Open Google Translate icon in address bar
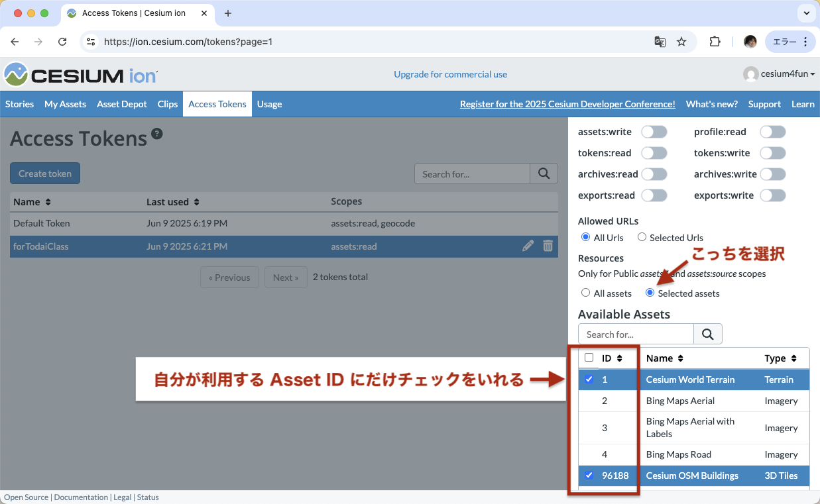 coord(660,41)
